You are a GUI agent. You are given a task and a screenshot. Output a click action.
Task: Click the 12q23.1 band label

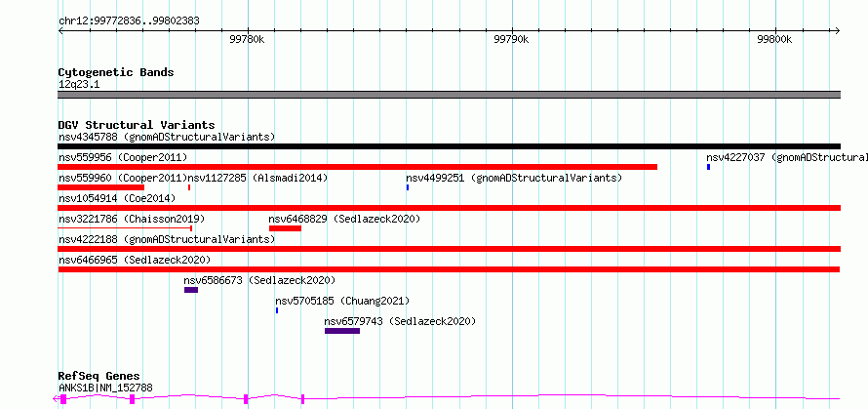[79, 85]
